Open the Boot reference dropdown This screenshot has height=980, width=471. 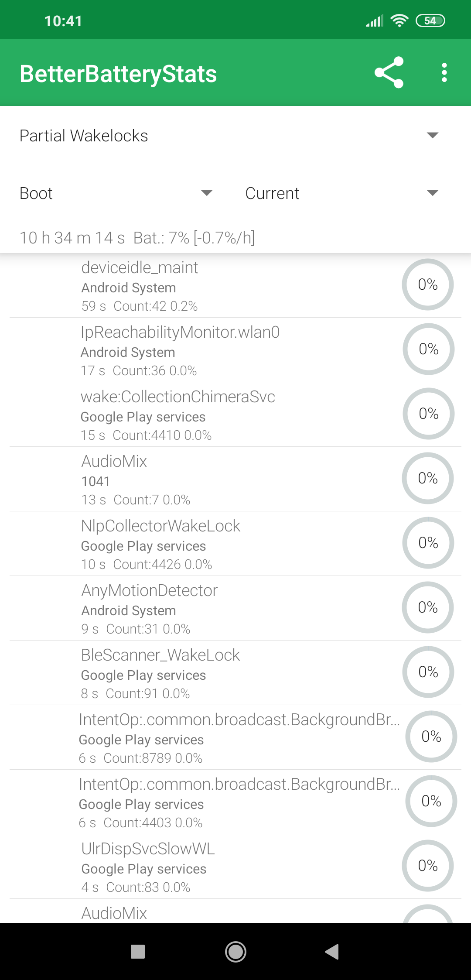click(x=116, y=193)
